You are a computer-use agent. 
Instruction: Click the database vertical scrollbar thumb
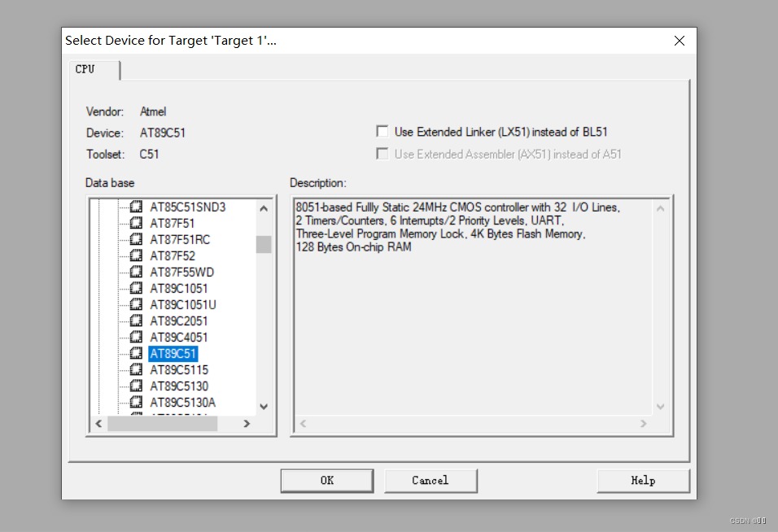[264, 244]
